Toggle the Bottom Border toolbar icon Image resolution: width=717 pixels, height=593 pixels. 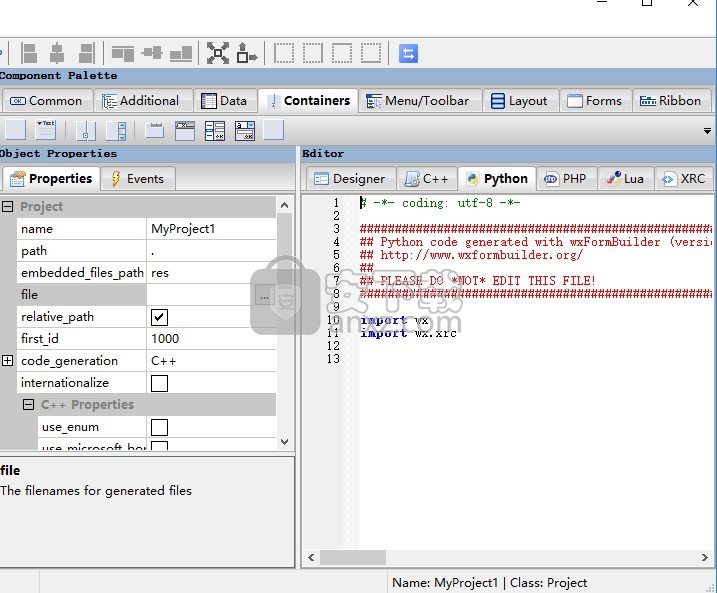pyautogui.click(x=371, y=53)
